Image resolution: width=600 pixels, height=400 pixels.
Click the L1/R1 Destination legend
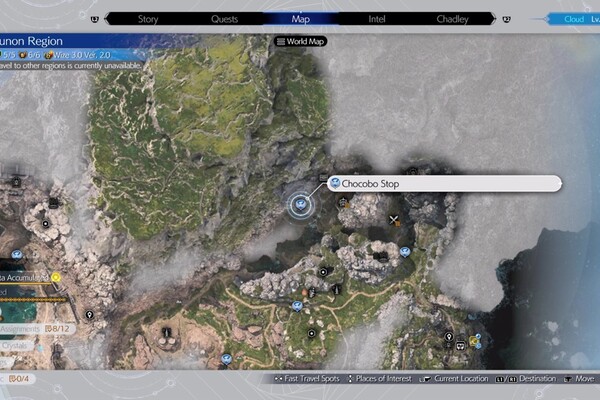pos(526,379)
